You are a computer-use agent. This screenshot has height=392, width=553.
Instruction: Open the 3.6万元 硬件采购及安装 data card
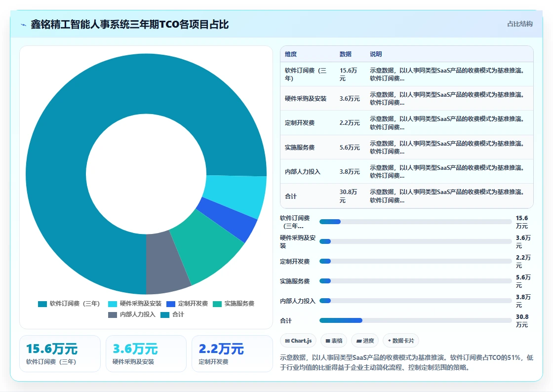(146, 353)
